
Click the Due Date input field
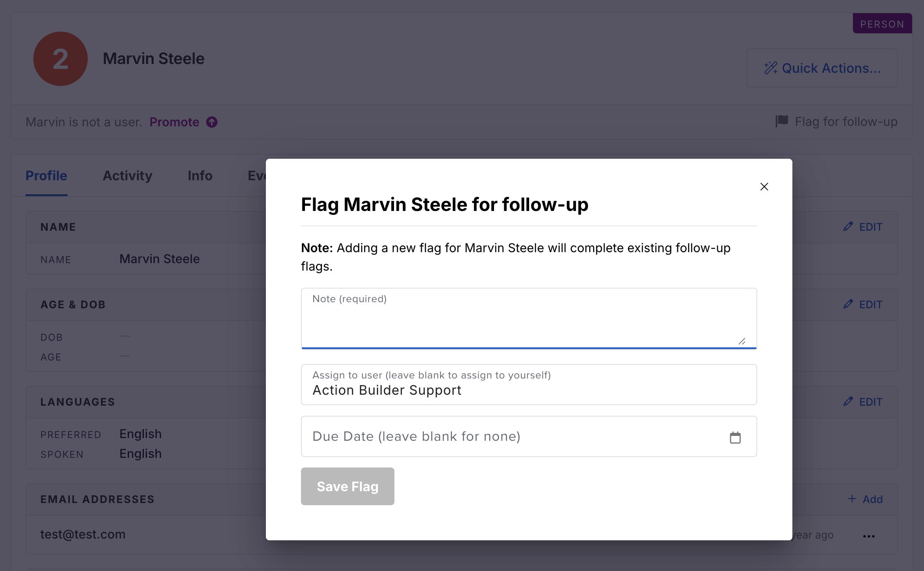529,436
